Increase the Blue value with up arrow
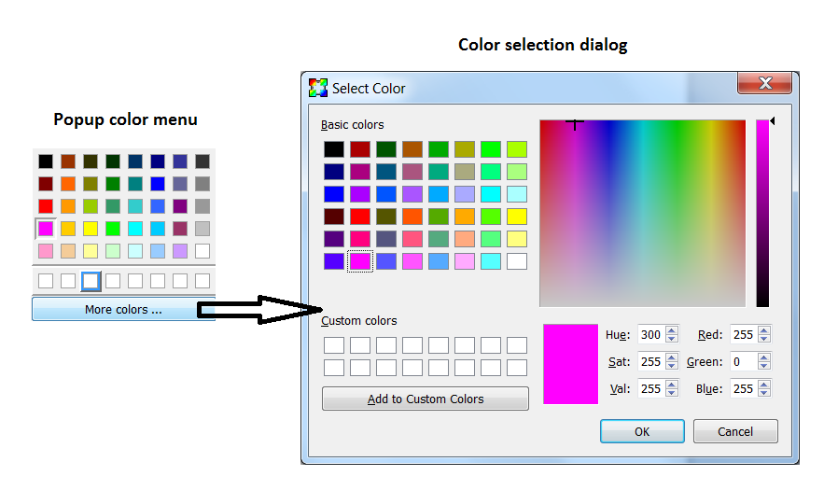Screen dimensions: 838x504 (764, 385)
